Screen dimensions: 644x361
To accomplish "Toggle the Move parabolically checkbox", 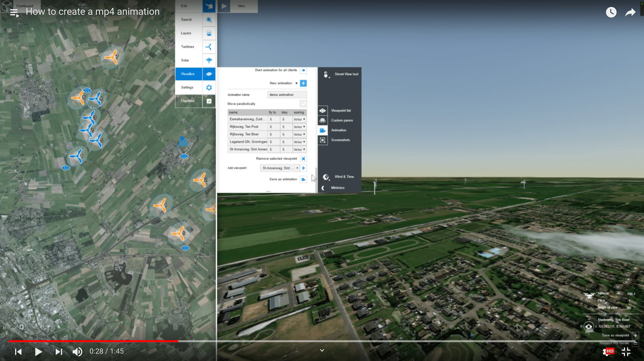I will pyautogui.click(x=303, y=104).
